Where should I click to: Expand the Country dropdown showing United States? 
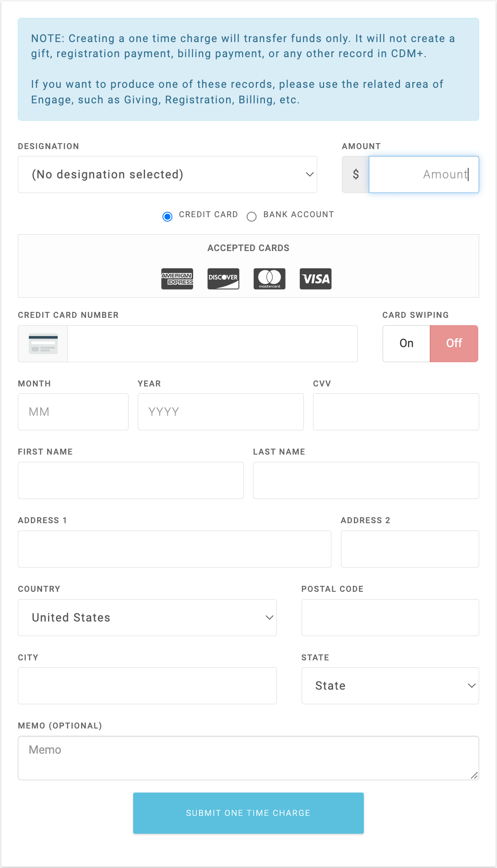[147, 618]
